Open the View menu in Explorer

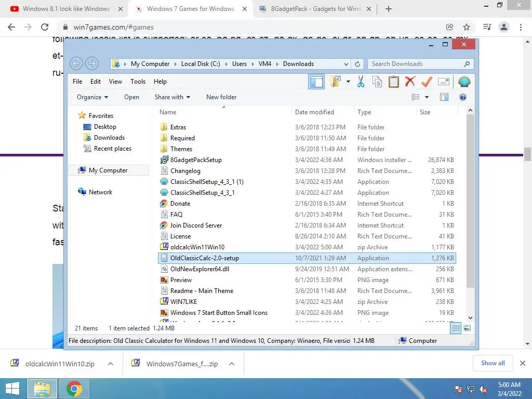coord(115,82)
